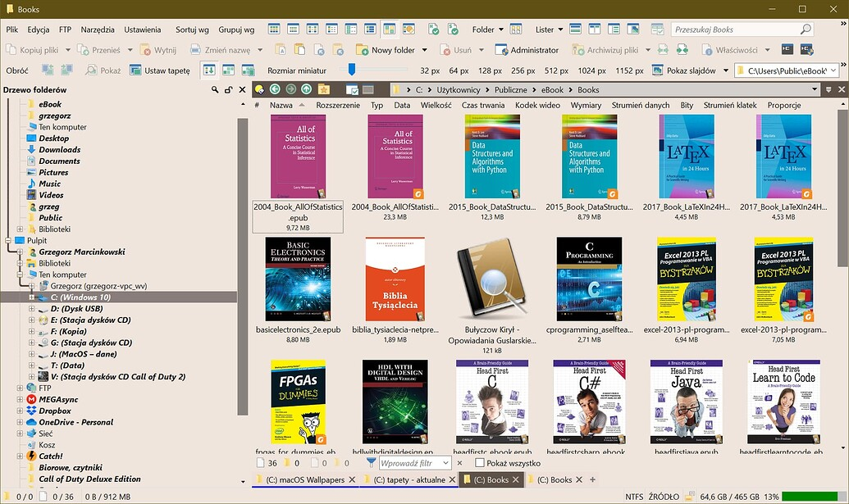The width and height of the screenshot is (849, 504).
Task: Switch to the tapety - aktualne tab
Action: coord(410,479)
